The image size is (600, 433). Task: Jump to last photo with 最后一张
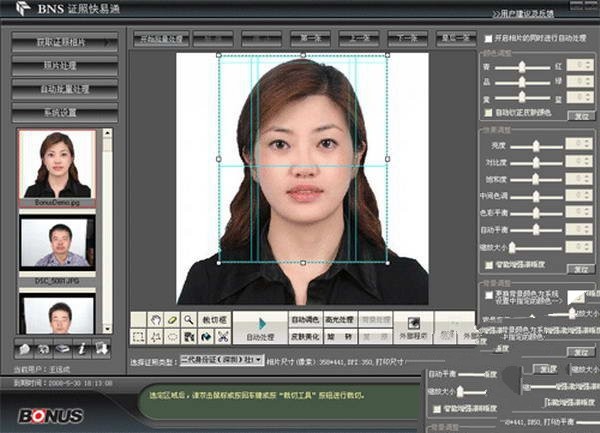click(456, 38)
